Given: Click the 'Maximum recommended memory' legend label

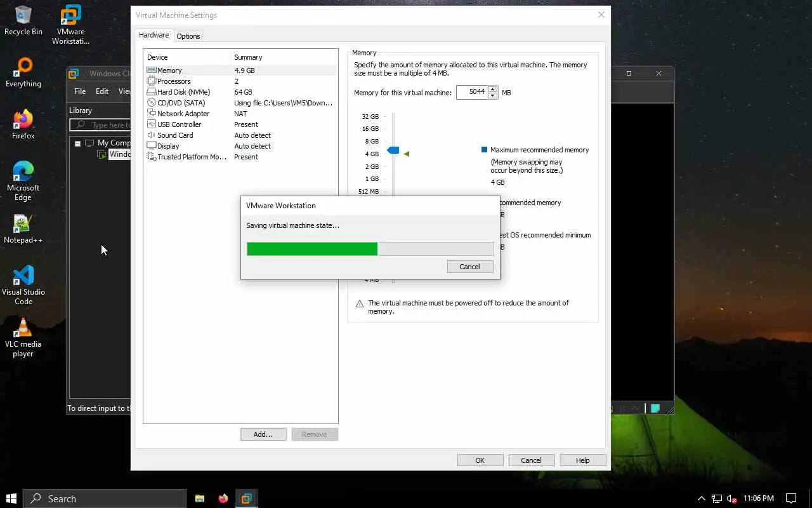Looking at the screenshot, I should (539, 150).
